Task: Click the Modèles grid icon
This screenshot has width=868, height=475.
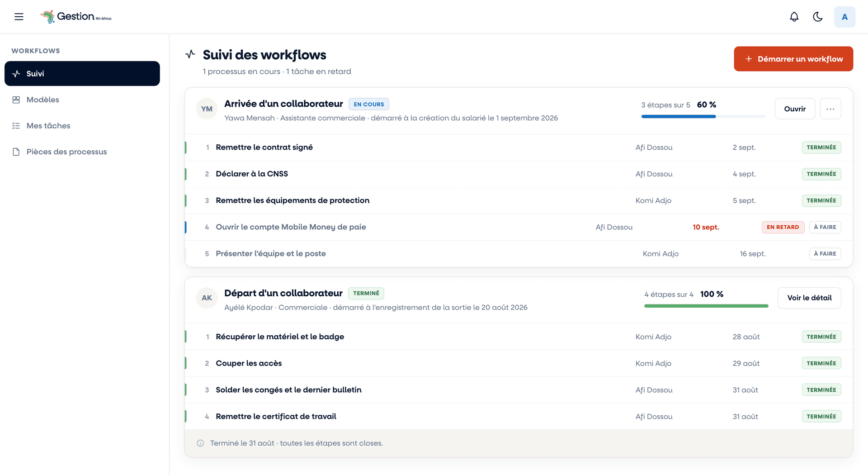Action: point(16,100)
